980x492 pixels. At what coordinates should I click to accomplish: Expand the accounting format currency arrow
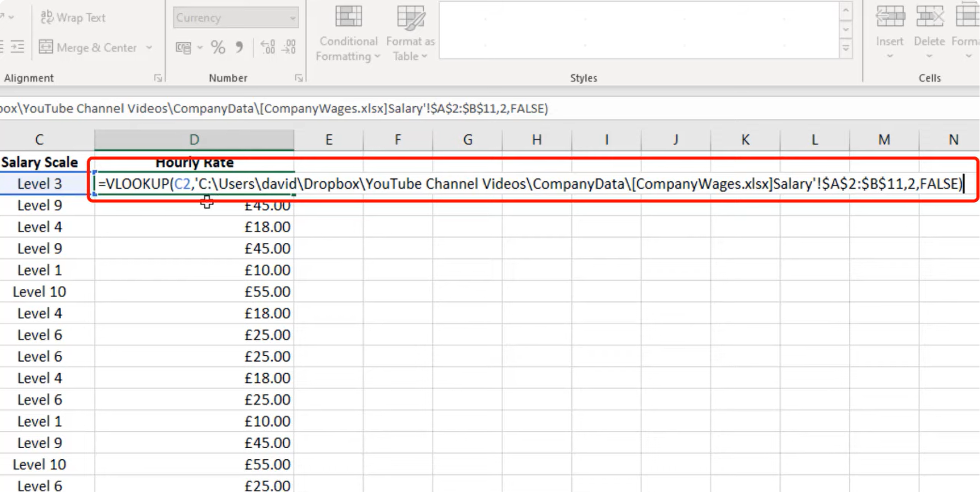click(x=200, y=47)
